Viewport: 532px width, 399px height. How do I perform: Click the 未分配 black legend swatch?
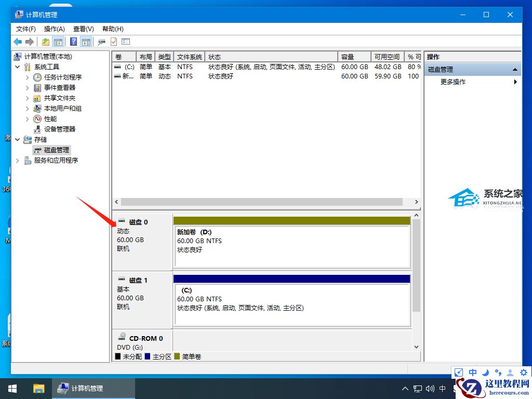click(118, 356)
